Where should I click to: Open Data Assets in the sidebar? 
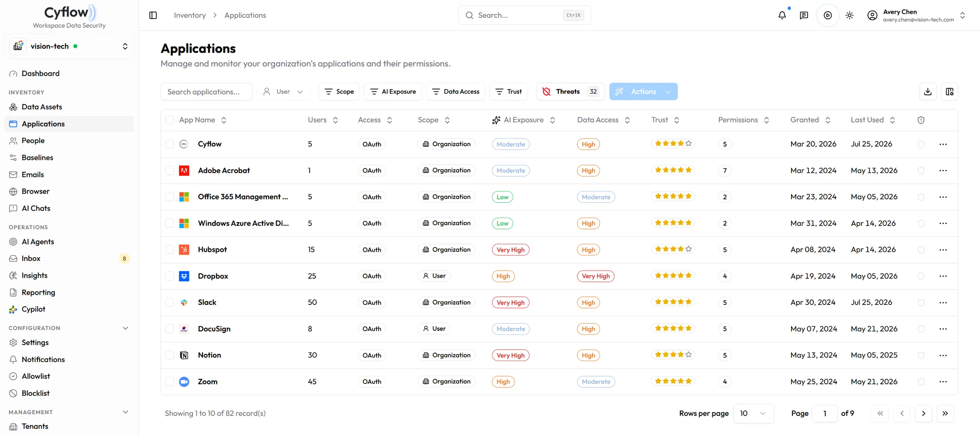(69, 107)
